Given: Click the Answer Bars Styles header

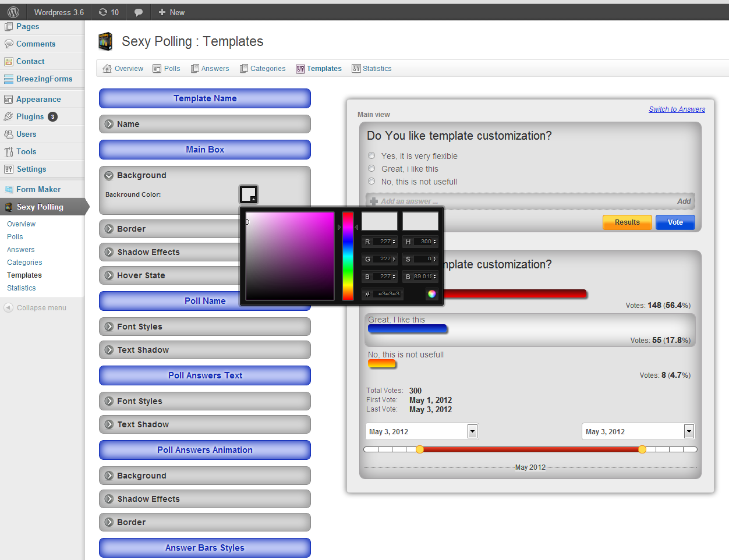Looking at the screenshot, I should tap(205, 548).
